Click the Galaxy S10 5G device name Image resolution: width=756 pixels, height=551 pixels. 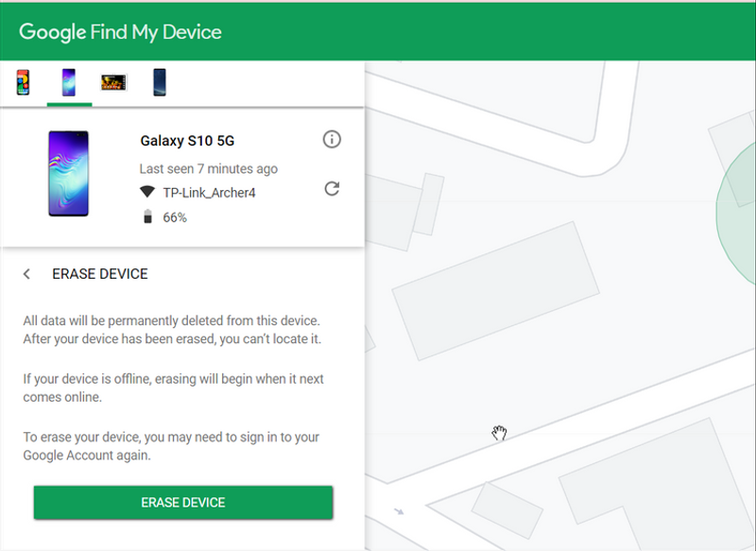coord(187,141)
